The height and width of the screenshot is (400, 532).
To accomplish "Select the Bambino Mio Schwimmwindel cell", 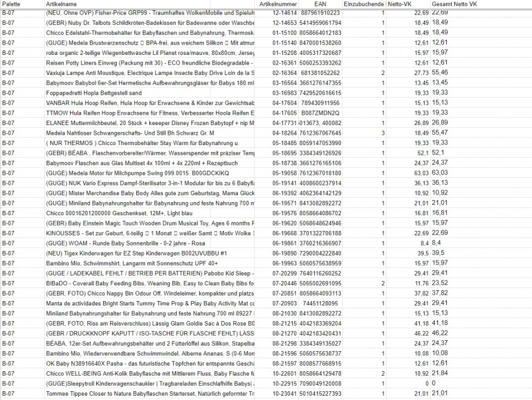I will (x=149, y=353).
